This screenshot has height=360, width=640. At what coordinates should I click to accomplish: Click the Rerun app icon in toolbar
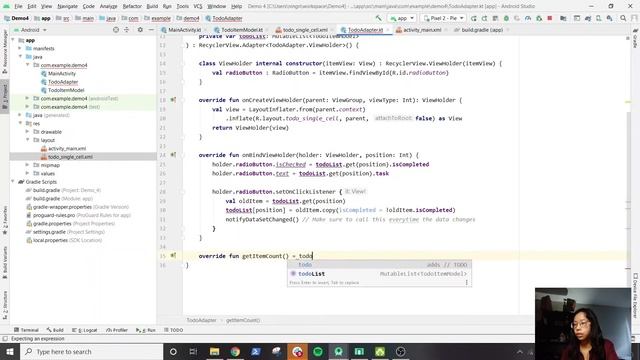point(473,18)
